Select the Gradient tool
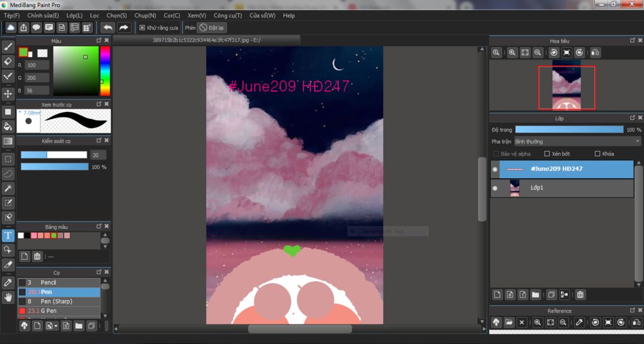The width and height of the screenshot is (644, 344). tap(8, 141)
